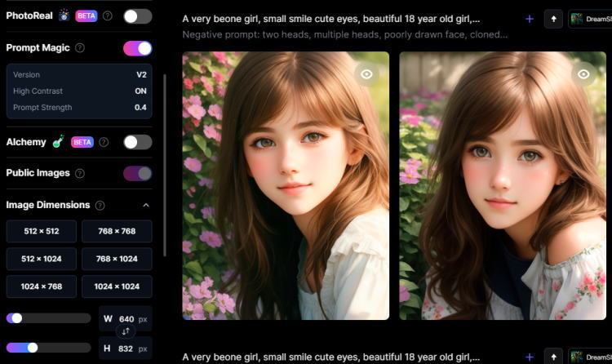Hide the left generated image using the eye icon
The width and height of the screenshot is (612, 364).
tap(367, 74)
